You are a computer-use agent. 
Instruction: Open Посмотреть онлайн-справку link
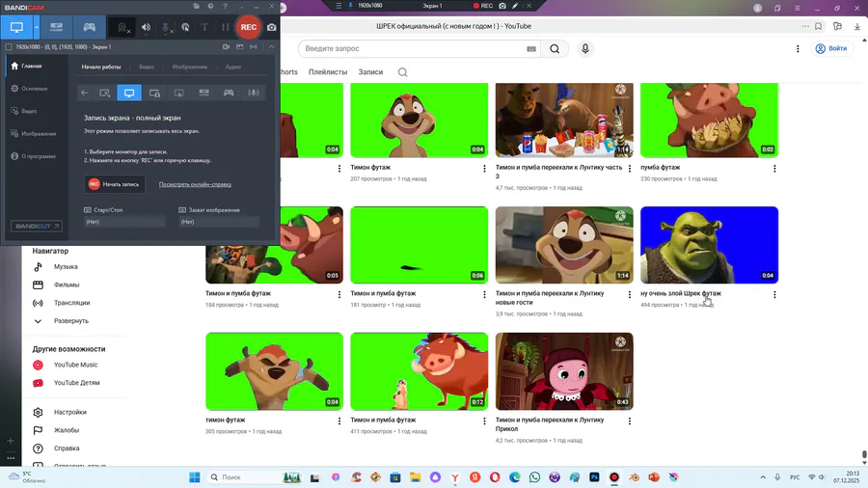click(195, 184)
